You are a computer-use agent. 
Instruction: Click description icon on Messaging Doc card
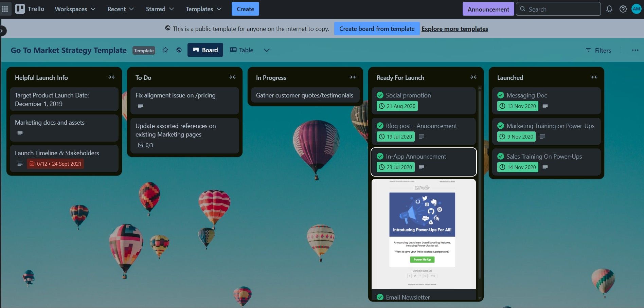pyautogui.click(x=545, y=106)
